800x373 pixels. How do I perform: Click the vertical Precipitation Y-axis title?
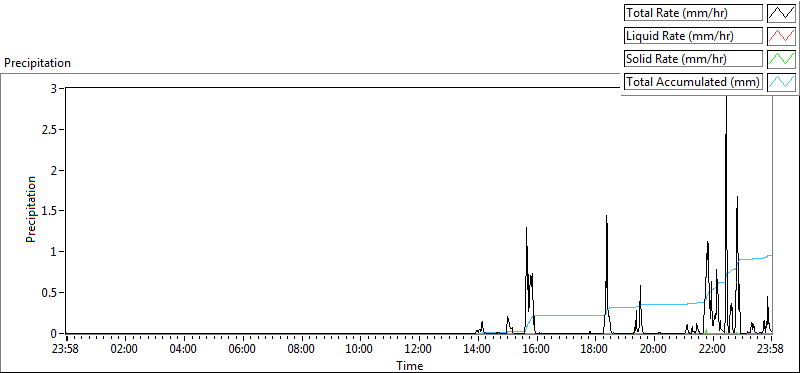coord(31,210)
